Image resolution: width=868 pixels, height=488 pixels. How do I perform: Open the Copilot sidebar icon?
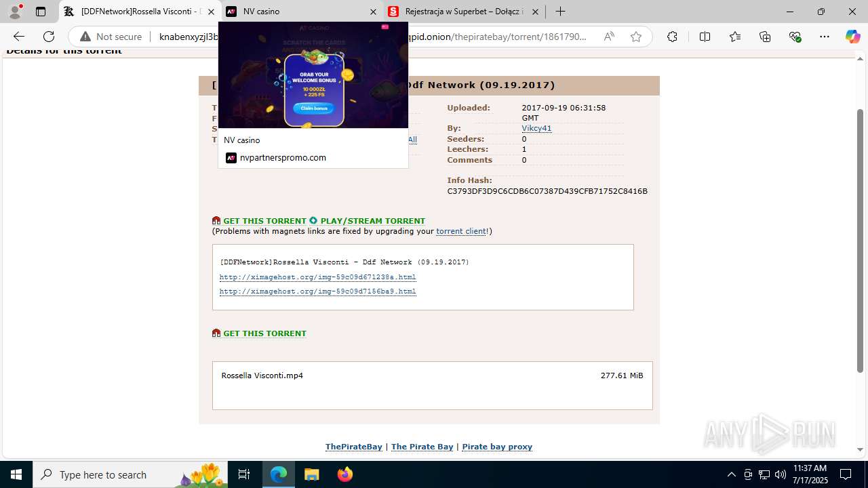point(852,37)
